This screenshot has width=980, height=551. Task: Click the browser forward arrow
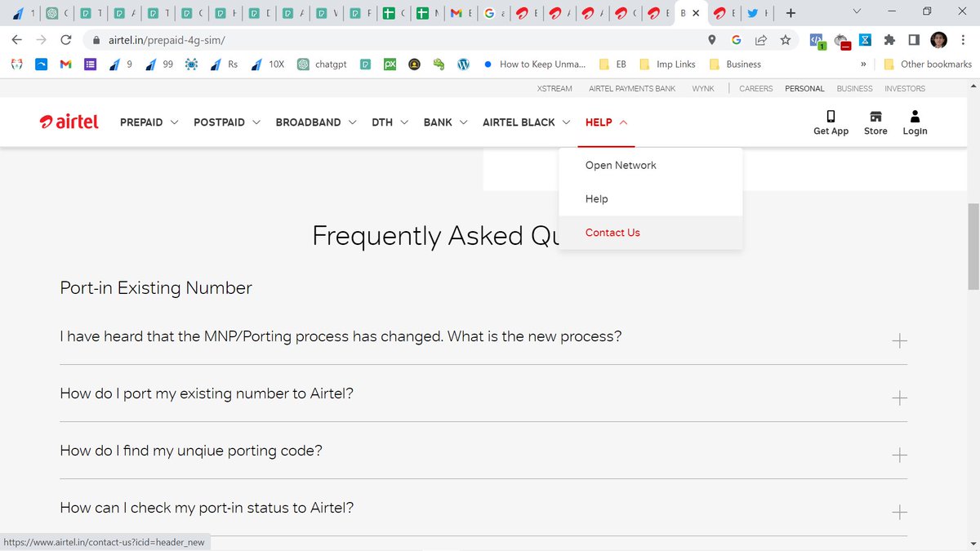pyautogui.click(x=41, y=39)
